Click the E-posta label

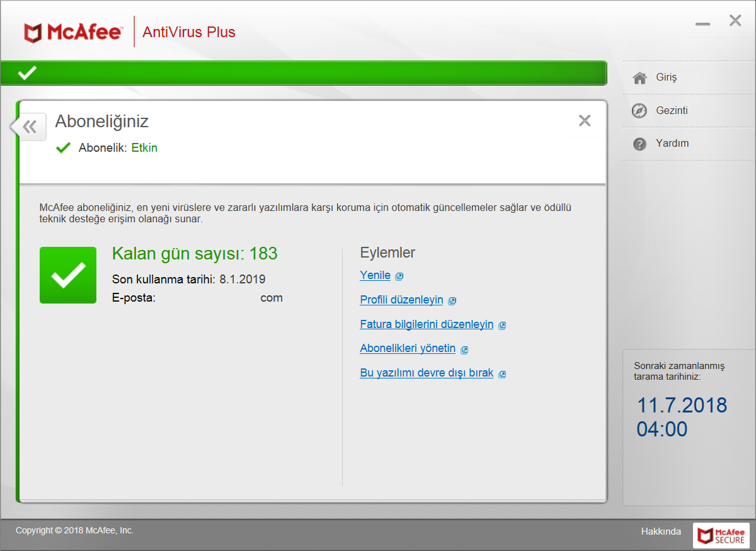[134, 298]
